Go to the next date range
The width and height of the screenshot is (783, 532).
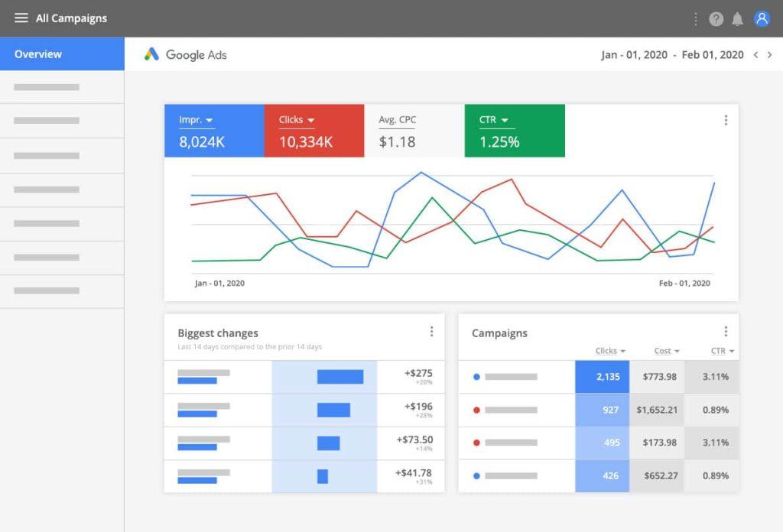tap(770, 55)
